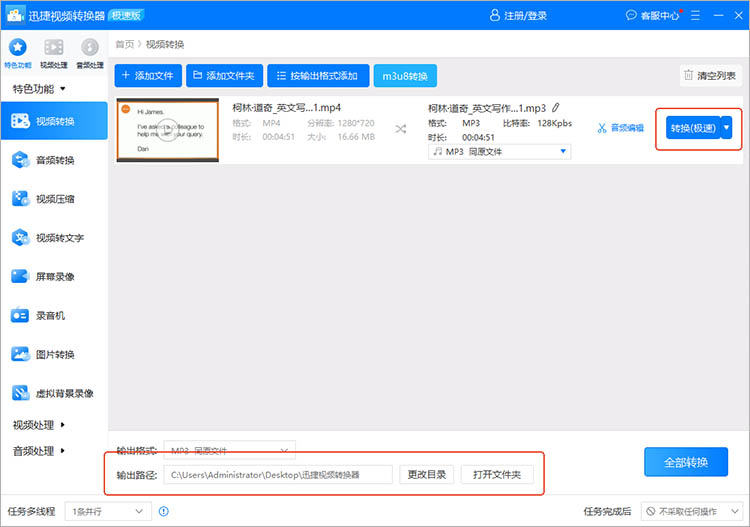Click the 更改目录 button

tap(427, 475)
